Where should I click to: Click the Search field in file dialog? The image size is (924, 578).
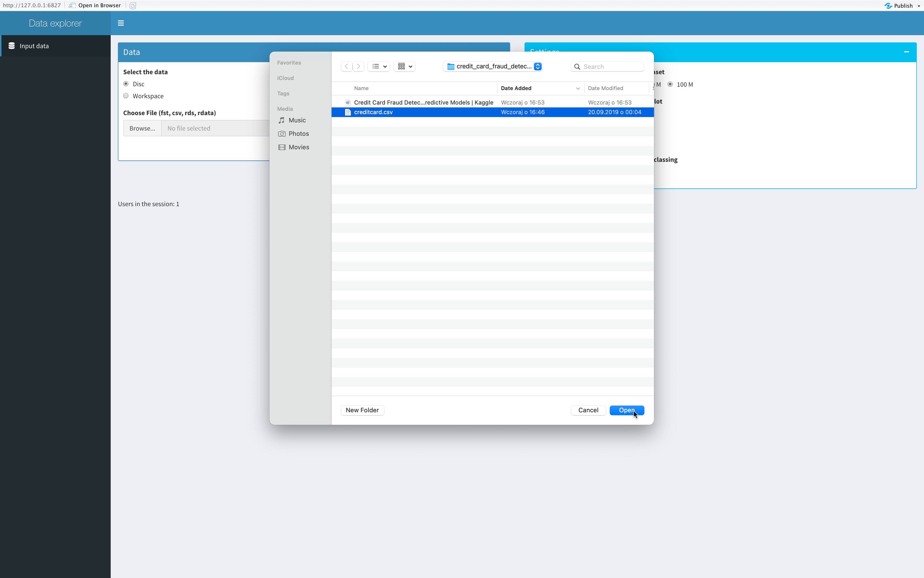coord(607,66)
